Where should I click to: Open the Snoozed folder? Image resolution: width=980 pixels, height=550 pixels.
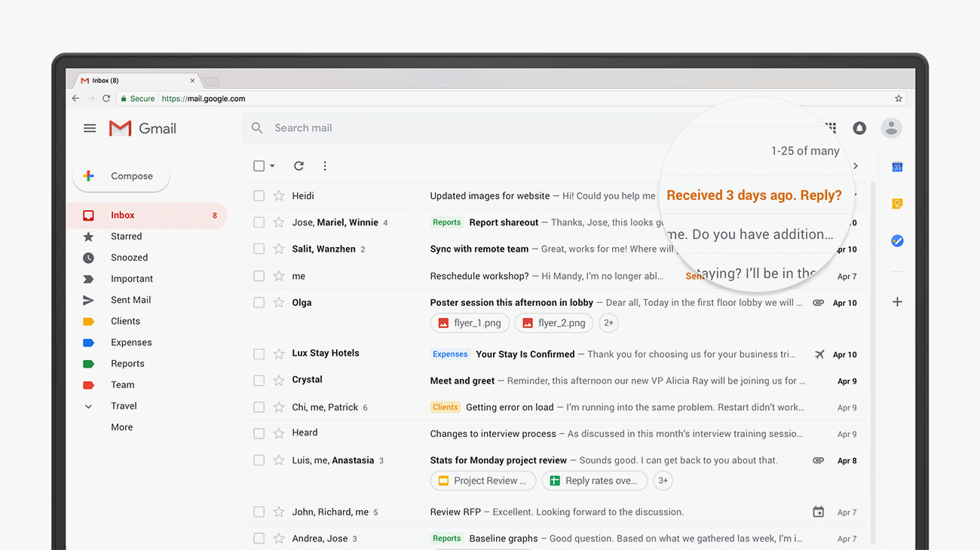coord(129,258)
